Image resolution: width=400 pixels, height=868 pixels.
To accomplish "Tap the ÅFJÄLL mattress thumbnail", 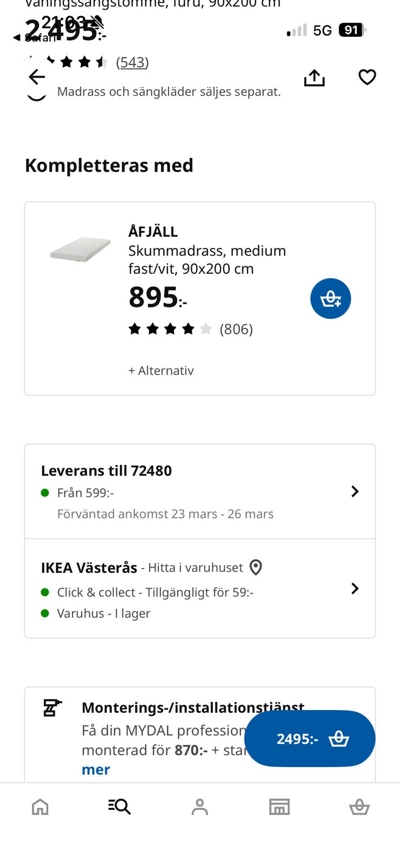I will 80,250.
